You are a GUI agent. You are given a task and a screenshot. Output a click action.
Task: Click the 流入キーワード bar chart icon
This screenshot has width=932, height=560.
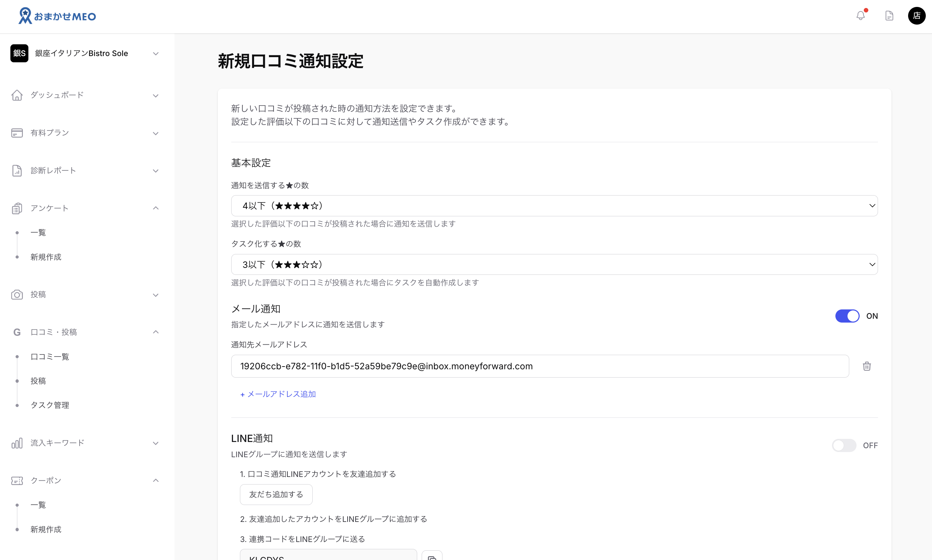[17, 443]
